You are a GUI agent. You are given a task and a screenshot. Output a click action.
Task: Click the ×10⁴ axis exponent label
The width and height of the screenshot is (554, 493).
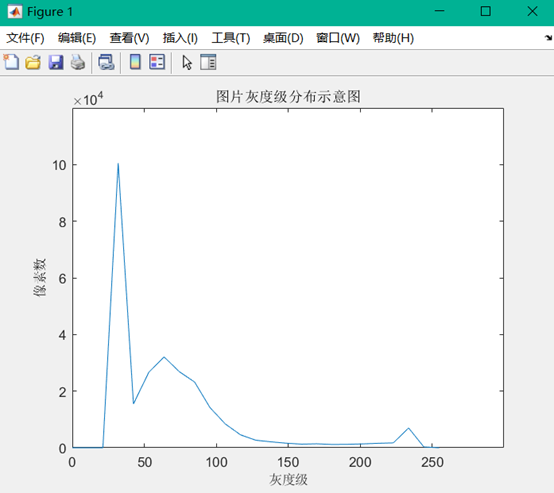pos(88,99)
